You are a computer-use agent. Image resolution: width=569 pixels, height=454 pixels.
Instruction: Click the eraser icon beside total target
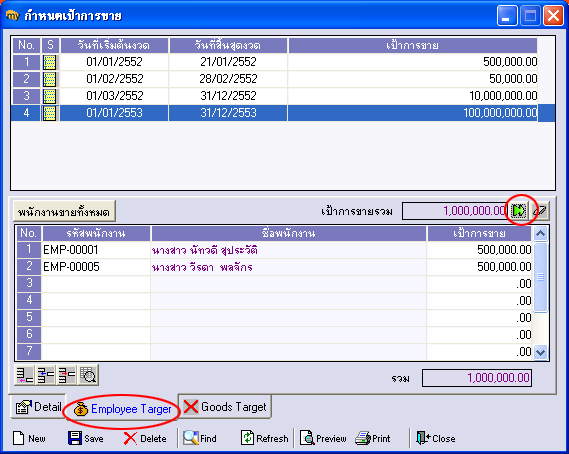[540, 210]
